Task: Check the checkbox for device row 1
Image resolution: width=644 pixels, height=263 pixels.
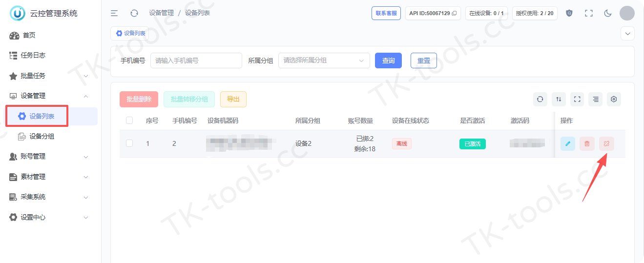Action: click(129, 143)
